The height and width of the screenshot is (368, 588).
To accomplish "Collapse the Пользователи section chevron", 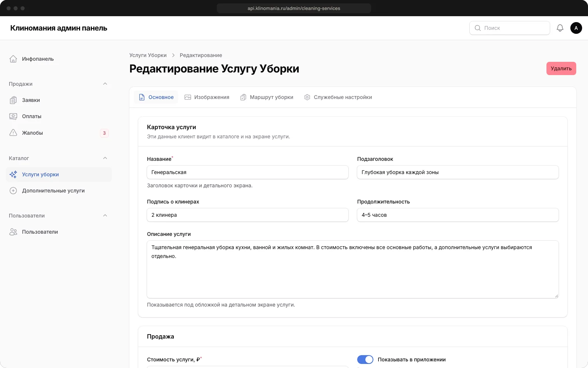I will coord(105,216).
